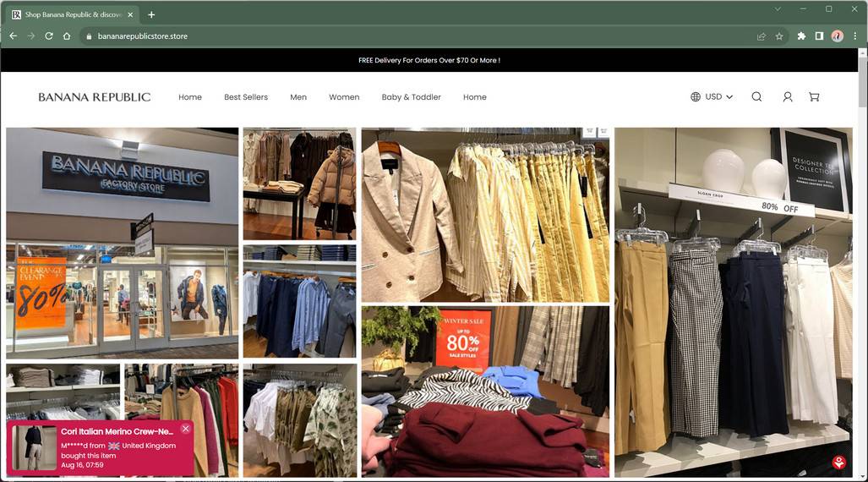The image size is (868, 482).
Task: Open the Men menu
Action: pos(298,97)
